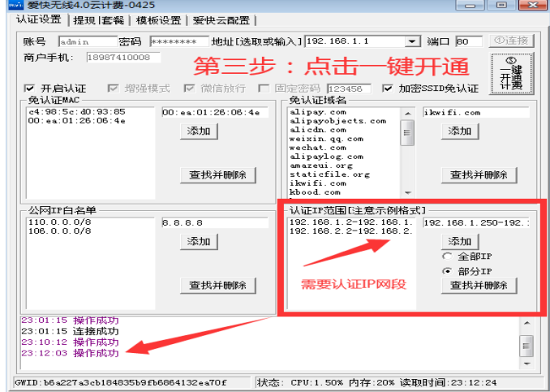Switch to the 模板设置 tab
550x392 pixels.
158,20
